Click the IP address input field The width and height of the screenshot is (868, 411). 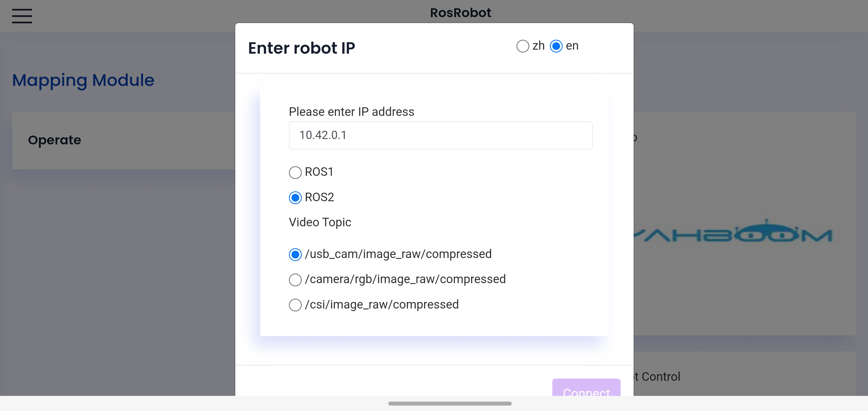(441, 136)
